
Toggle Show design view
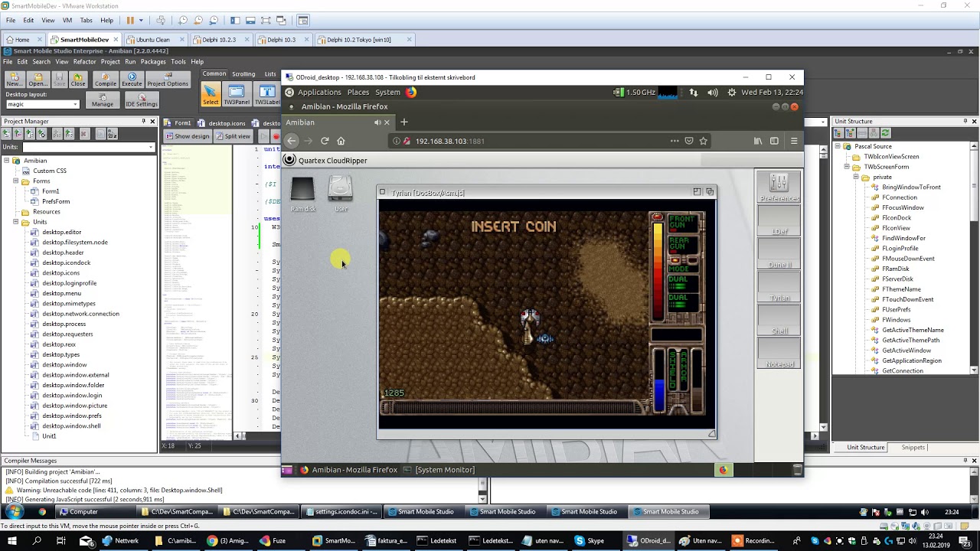(188, 136)
